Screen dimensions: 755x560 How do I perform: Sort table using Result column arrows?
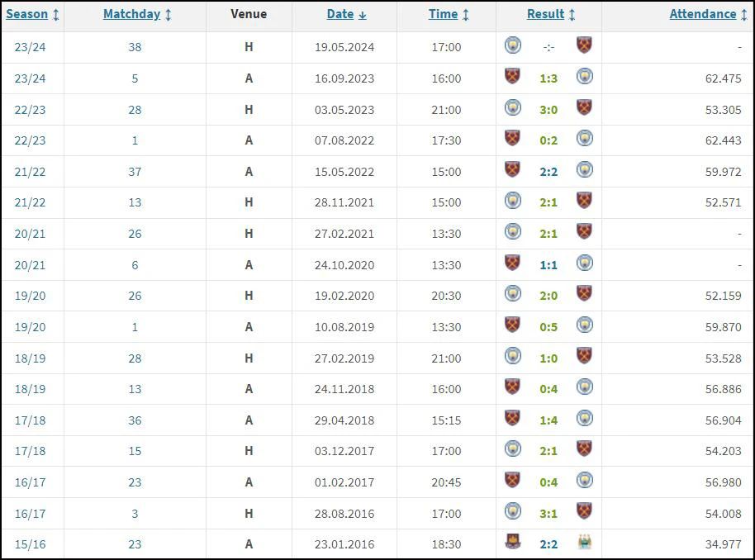pos(572,15)
